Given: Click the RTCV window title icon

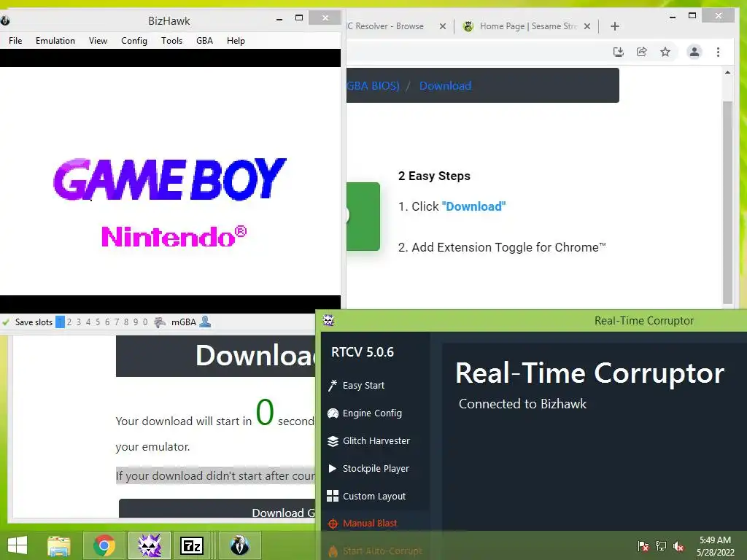Looking at the screenshot, I should tap(328, 321).
